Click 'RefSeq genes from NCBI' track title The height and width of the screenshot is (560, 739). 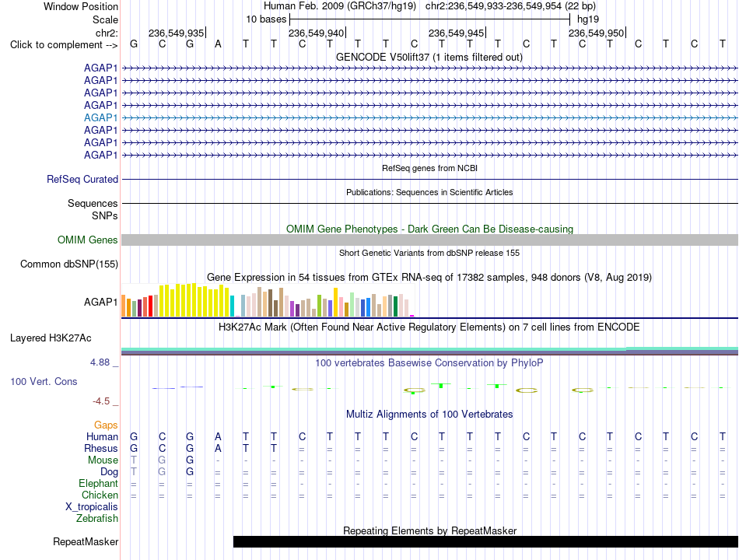[x=430, y=168]
